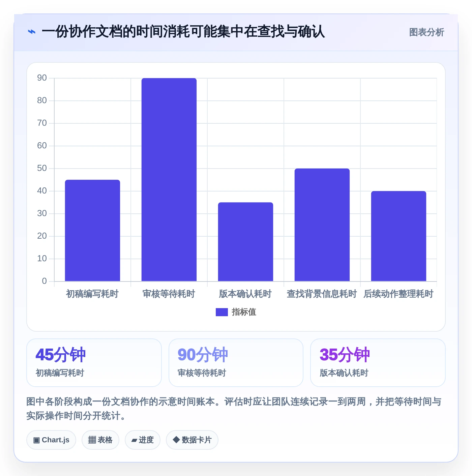Click the 表格 tag chip

click(100, 440)
